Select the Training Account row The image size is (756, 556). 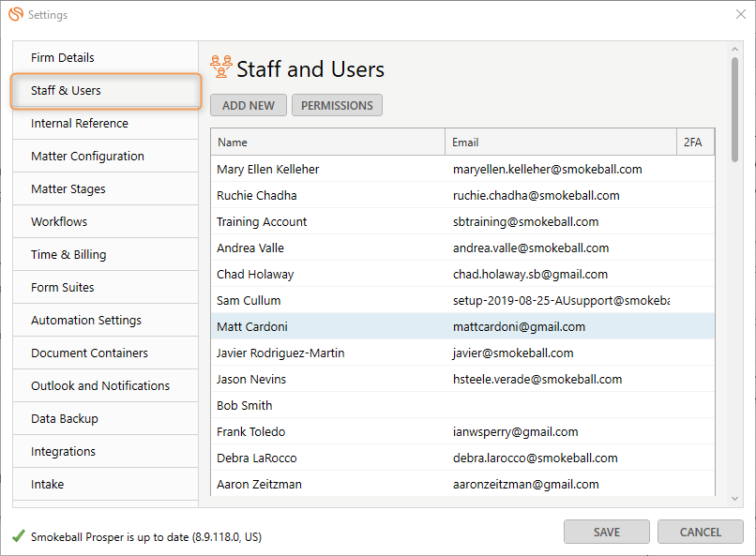(x=462, y=221)
